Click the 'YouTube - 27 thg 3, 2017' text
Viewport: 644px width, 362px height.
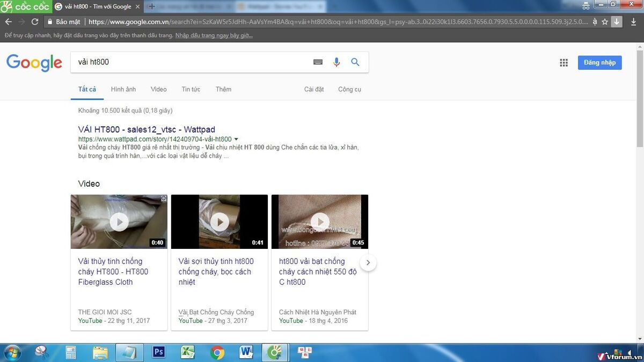[213, 321]
